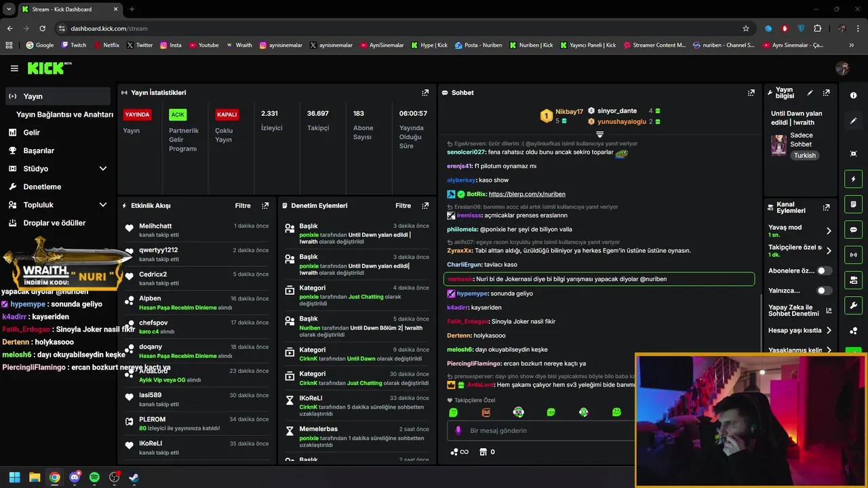
Task: Open Discord from the taskbar
Action: click(75, 477)
